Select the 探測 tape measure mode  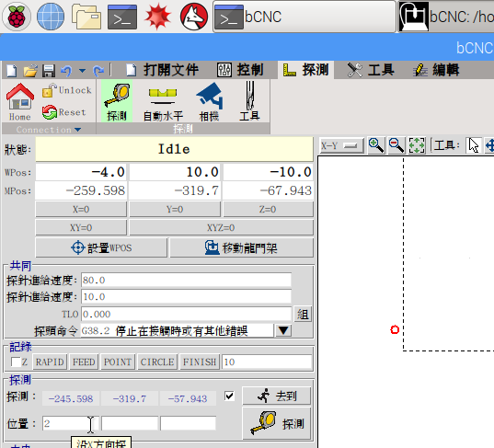pos(117,101)
